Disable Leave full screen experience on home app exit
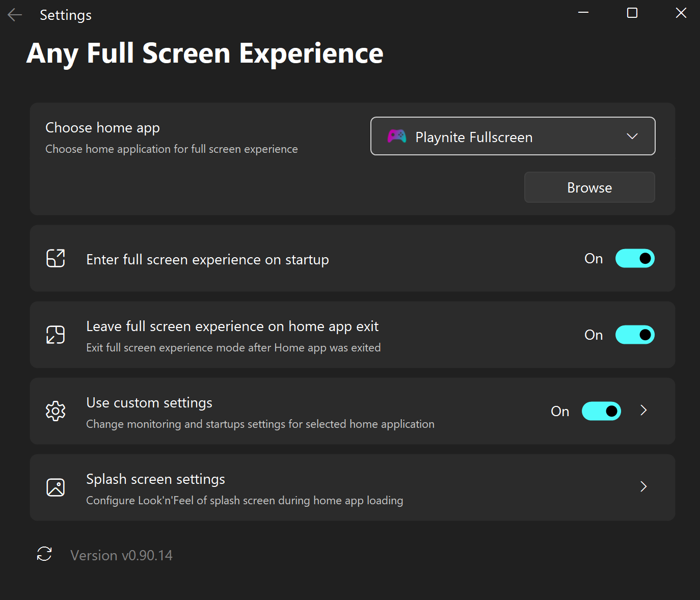The height and width of the screenshot is (600, 700). pos(635,335)
